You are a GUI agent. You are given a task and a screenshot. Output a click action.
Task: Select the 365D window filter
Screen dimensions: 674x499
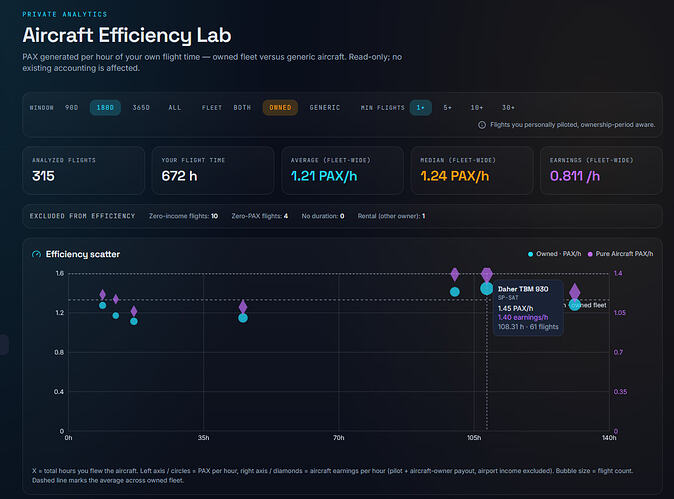tap(141, 107)
